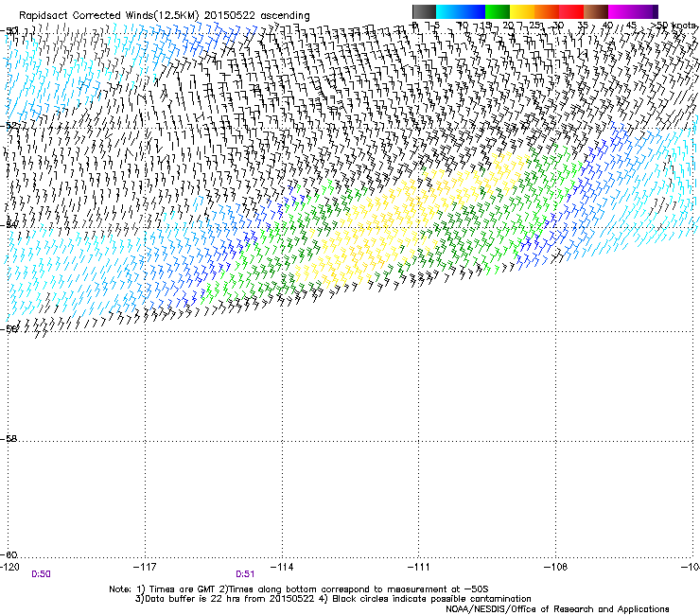The height and width of the screenshot is (615, 700).
Task: Click the latitude label '-56'
Action: pos(9,329)
